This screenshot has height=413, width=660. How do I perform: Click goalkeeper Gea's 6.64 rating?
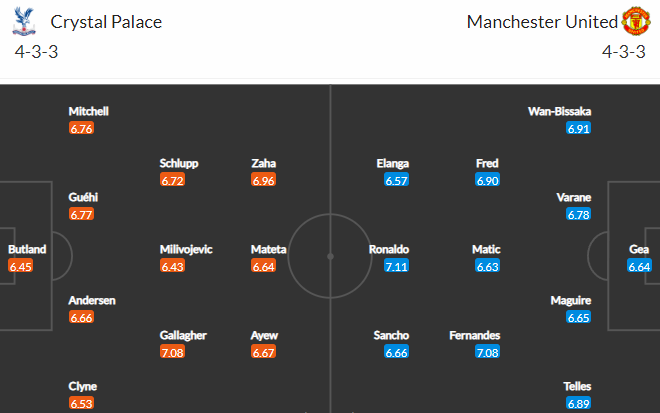(639, 266)
